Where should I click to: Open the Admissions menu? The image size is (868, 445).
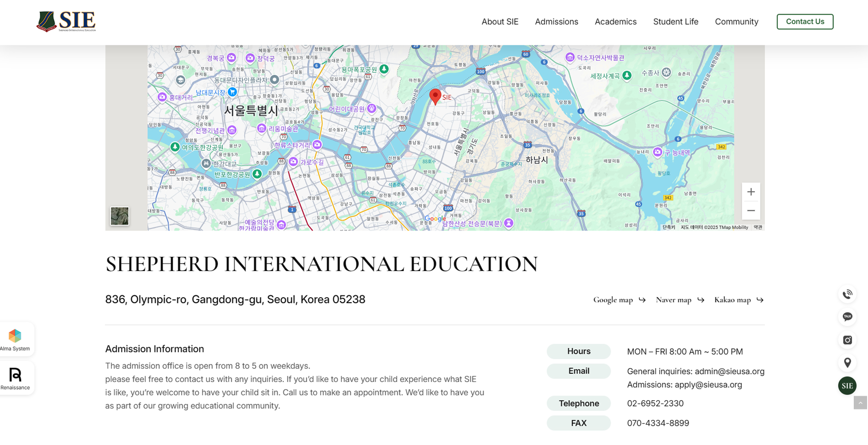556,22
